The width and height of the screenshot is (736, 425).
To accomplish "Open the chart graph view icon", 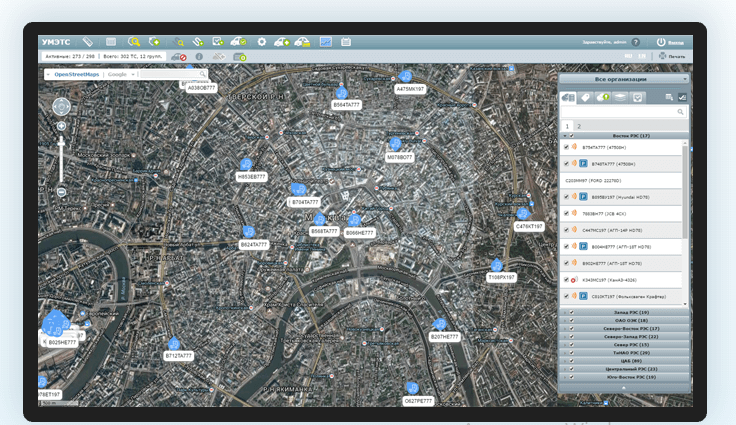I will (x=326, y=42).
